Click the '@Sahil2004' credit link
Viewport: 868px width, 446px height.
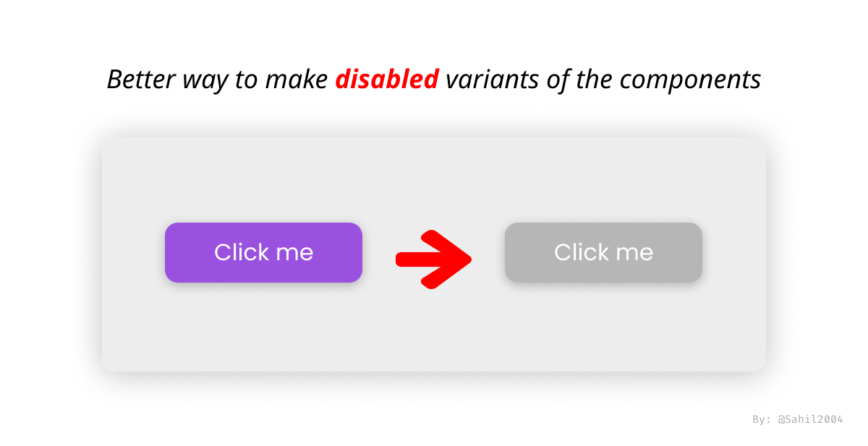(x=810, y=419)
